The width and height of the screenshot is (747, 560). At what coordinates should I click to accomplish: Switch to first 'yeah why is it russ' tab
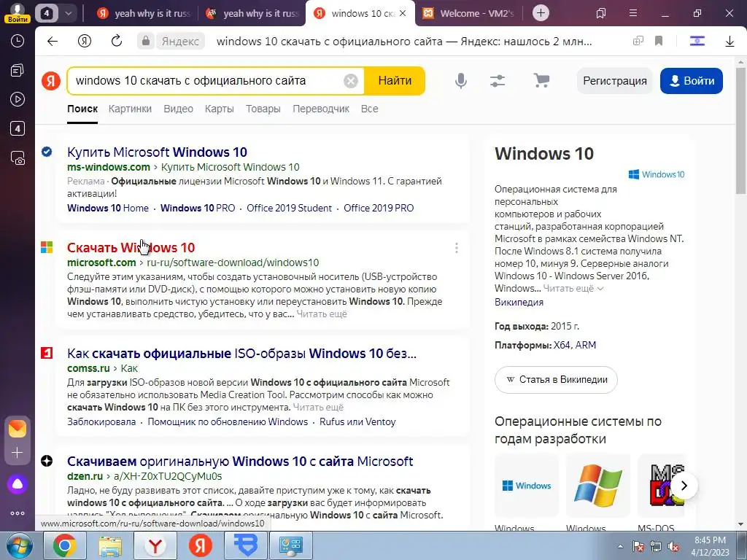pos(144,13)
